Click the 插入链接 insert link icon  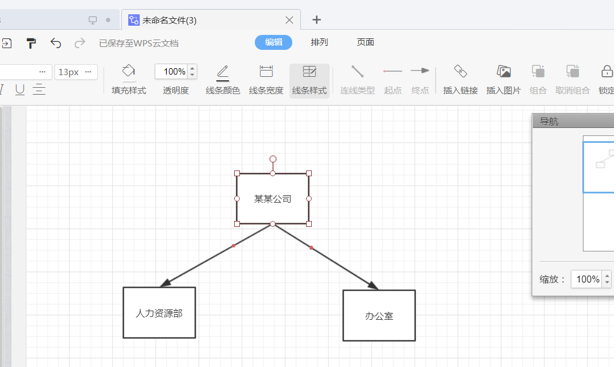click(460, 71)
